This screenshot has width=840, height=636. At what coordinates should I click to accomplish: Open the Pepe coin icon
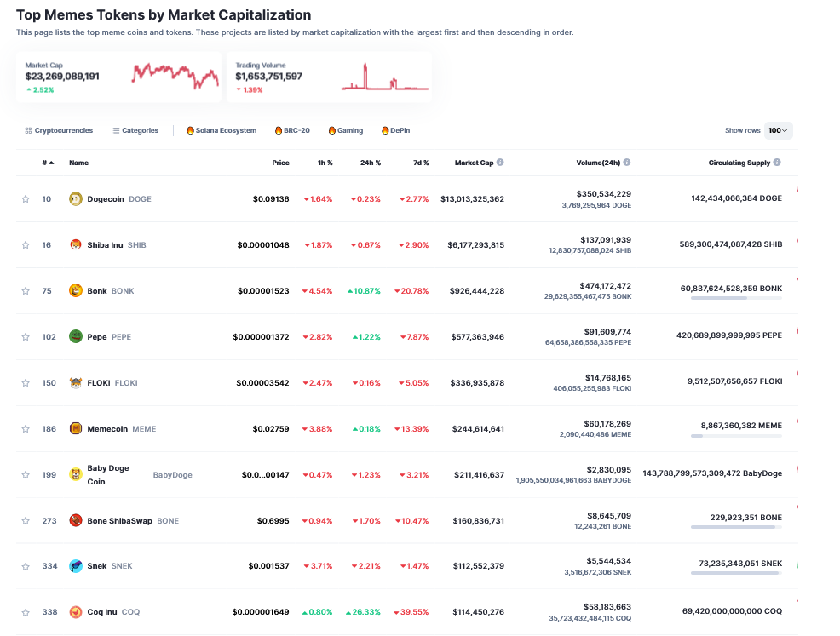[75, 336]
